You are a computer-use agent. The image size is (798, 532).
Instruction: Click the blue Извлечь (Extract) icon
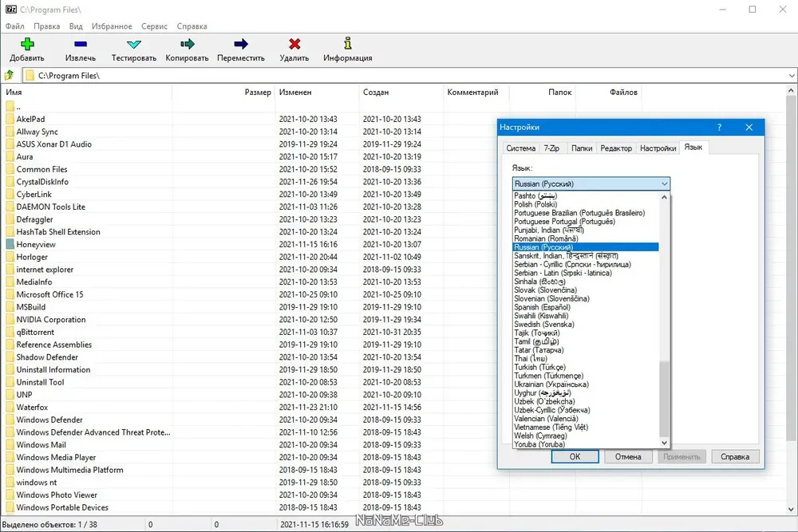click(x=81, y=44)
